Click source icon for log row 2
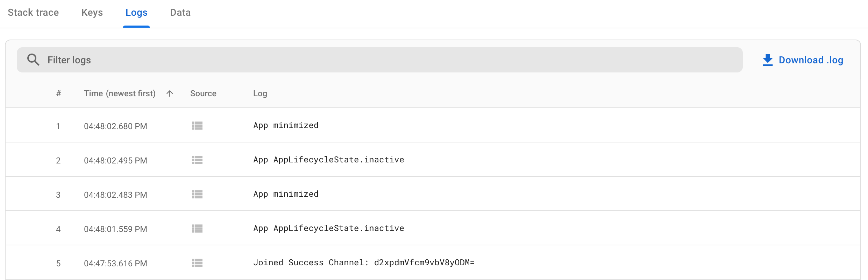868x280 pixels. pyautogui.click(x=197, y=160)
